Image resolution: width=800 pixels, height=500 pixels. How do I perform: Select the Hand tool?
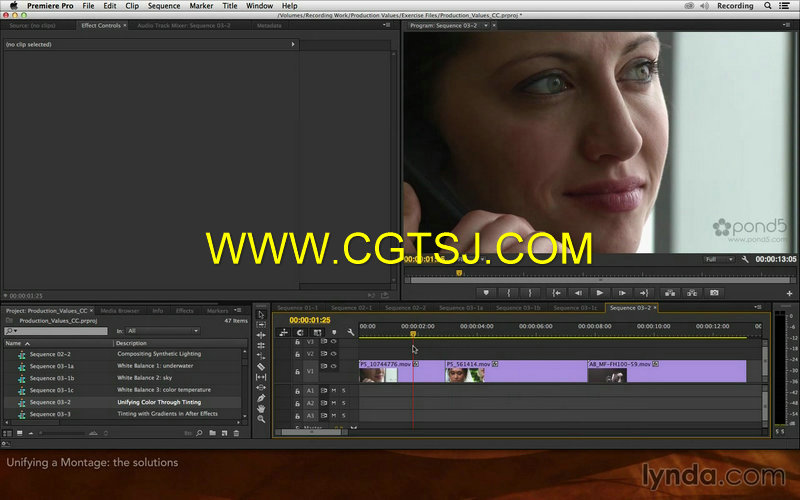coord(261,408)
